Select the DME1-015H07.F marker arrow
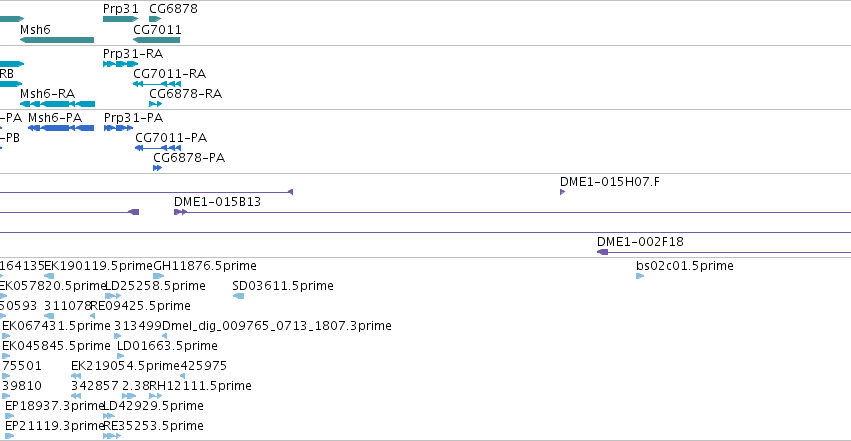Image resolution: width=851 pixels, height=441 pixels. [x=562, y=191]
